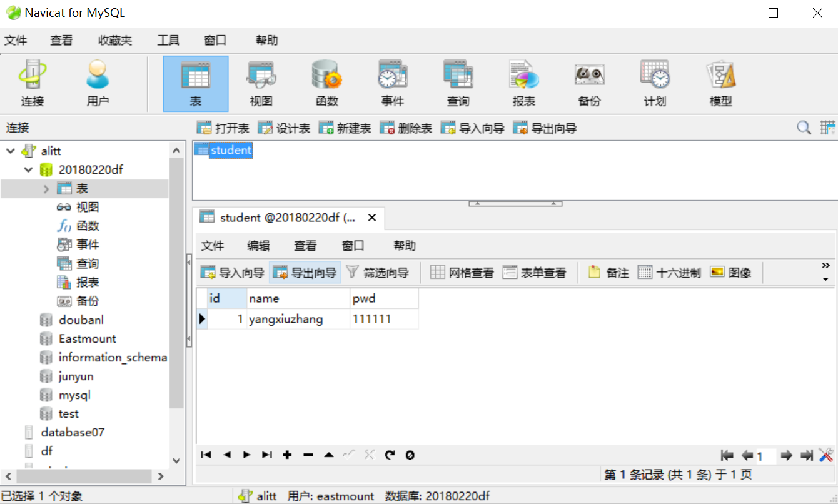Click 打开表 (Open Table) button
This screenshot has width=838, height=504.
point(223,128)
